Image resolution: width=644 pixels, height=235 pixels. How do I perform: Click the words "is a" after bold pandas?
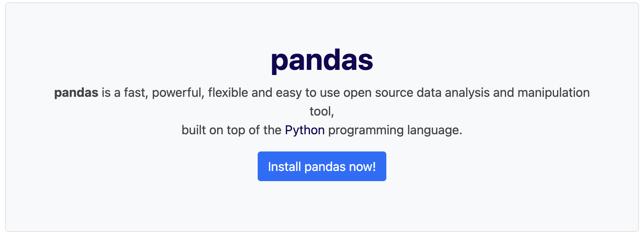(111, 93)
